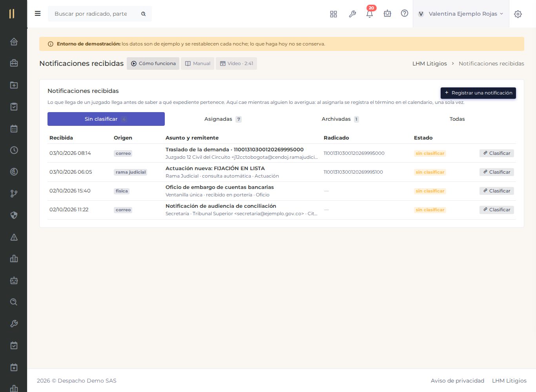The width and height of the screenshot is (536, 392).
Task: Click the wrench icon in the top bar
Action: pos(352,14)
